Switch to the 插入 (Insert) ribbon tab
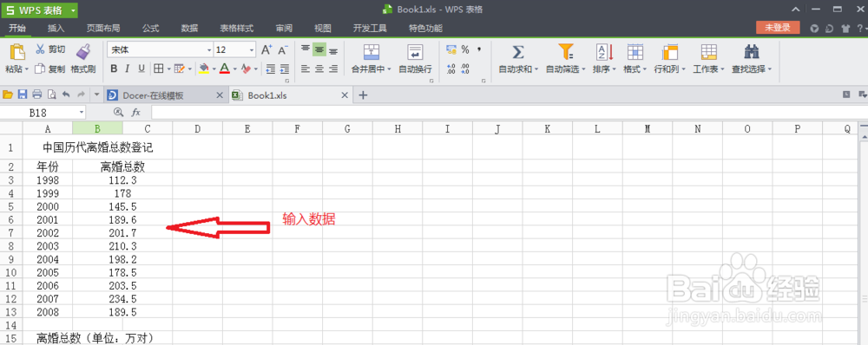Viewport: 868px width, 345px height. click(x=56, y=29)
